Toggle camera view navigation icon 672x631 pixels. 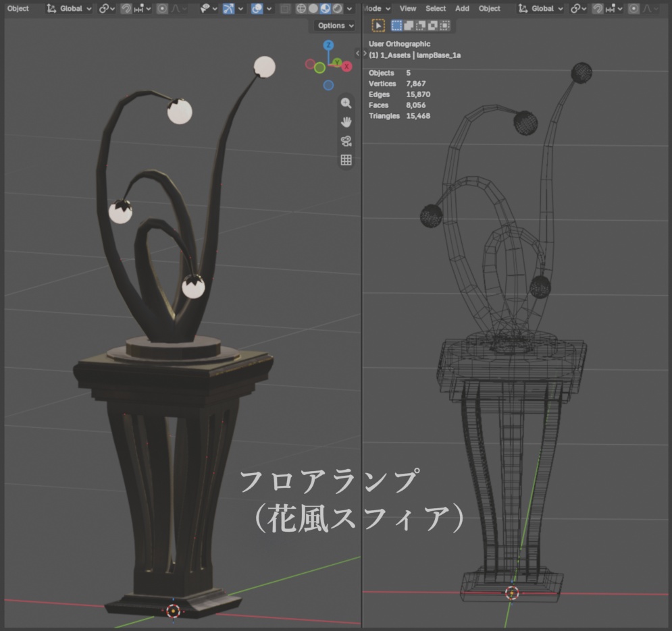pyautogui.click(x=346, y=141)
